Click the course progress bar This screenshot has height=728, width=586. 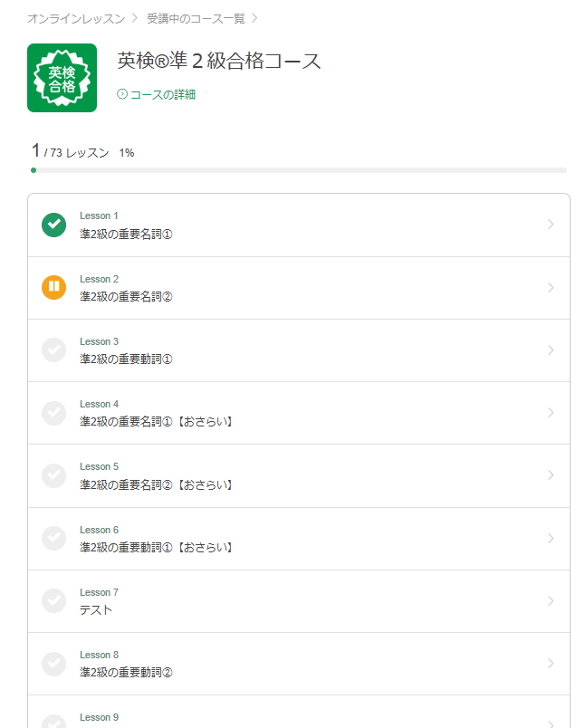point(299,170)
